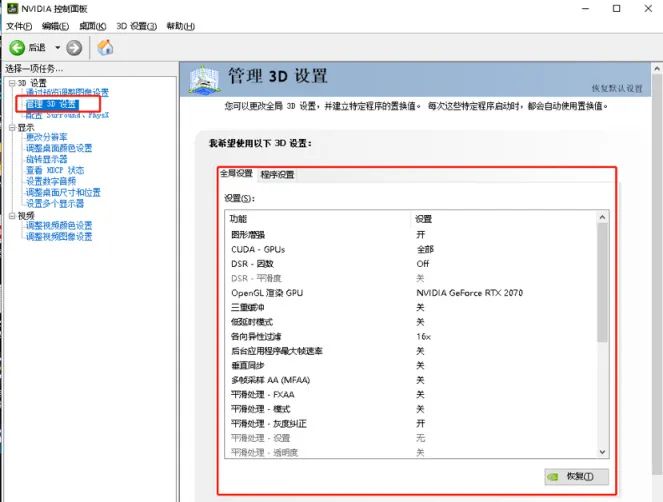Click the grey forward arrow icon

pos(75,47)
